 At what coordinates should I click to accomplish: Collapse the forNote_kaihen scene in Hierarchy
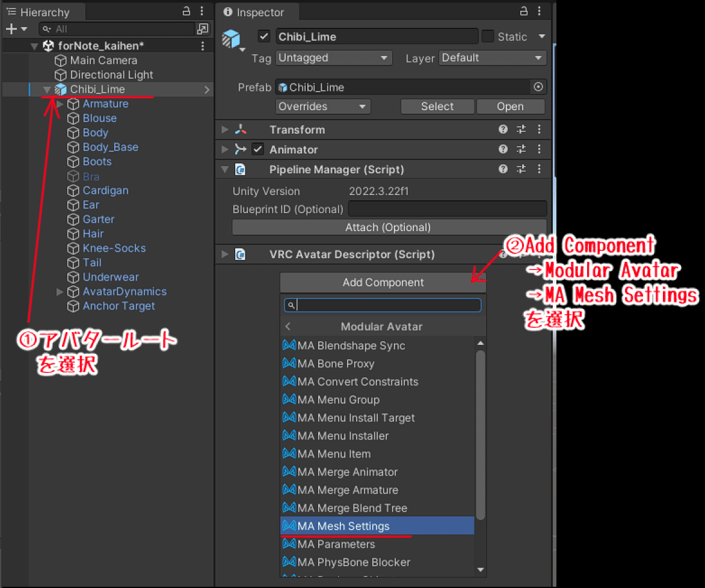pos(34,46)
